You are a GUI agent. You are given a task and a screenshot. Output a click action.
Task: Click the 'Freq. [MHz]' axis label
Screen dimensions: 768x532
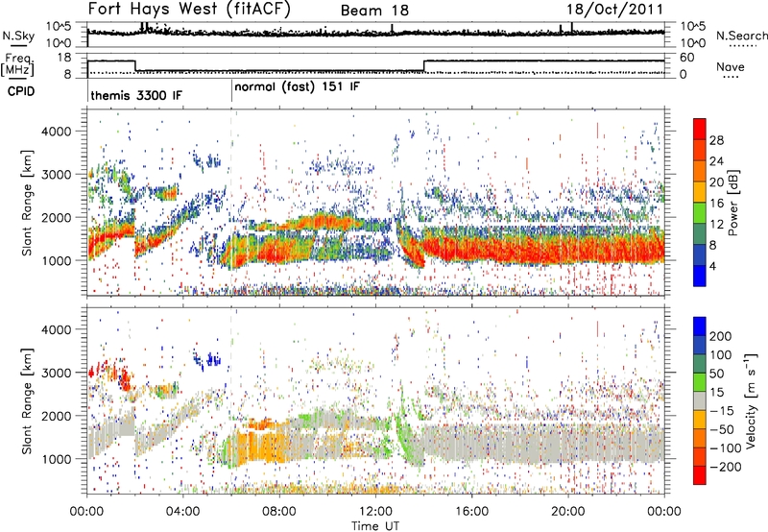tap(17, 64)
